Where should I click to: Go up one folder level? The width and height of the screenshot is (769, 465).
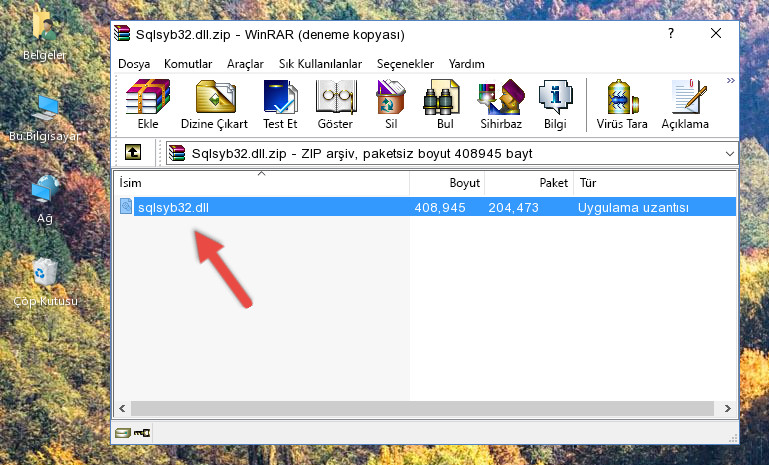tap(133, 153)
